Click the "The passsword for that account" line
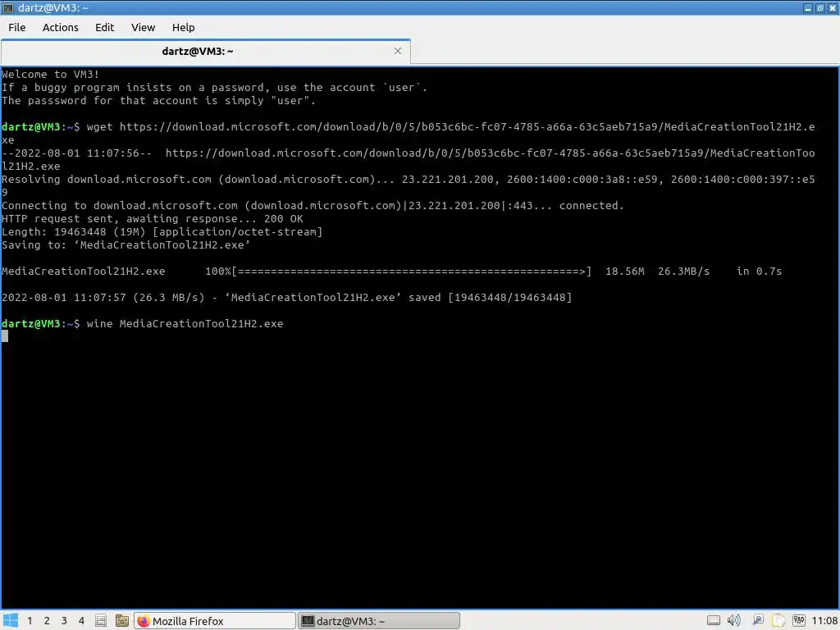 pyautogui.click(x=158, y=100)
